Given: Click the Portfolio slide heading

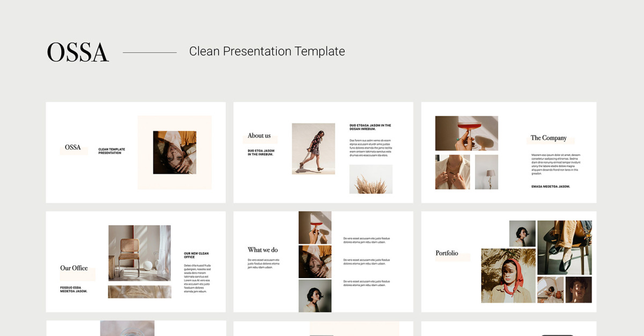Looking at the screenshot, I should pyautogui.click(x=447, y=253).
